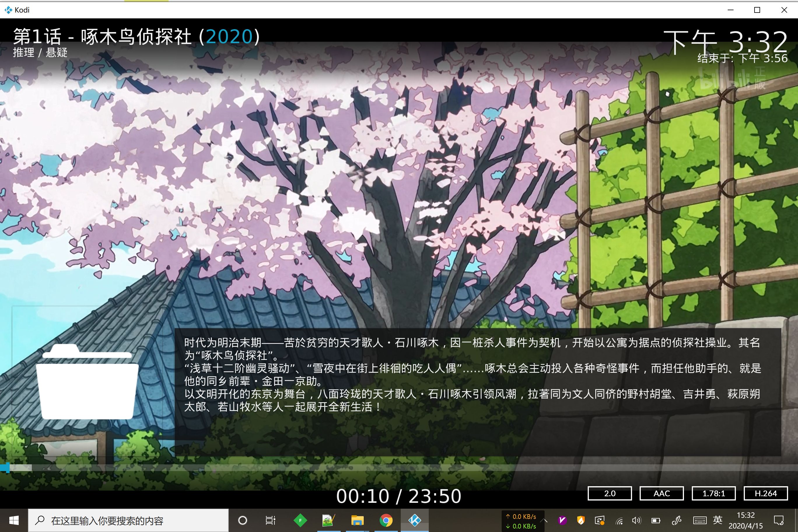Open the volume speaker tray icon
798x532 pixels.
(x=636, y=520)
